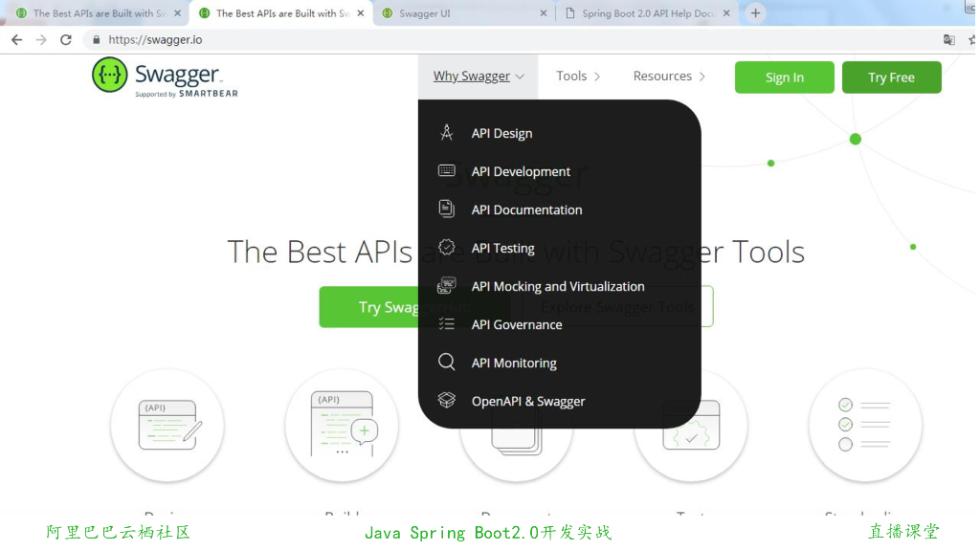
Task: Expand the Tools navigation menu
Action: [578, 77]
